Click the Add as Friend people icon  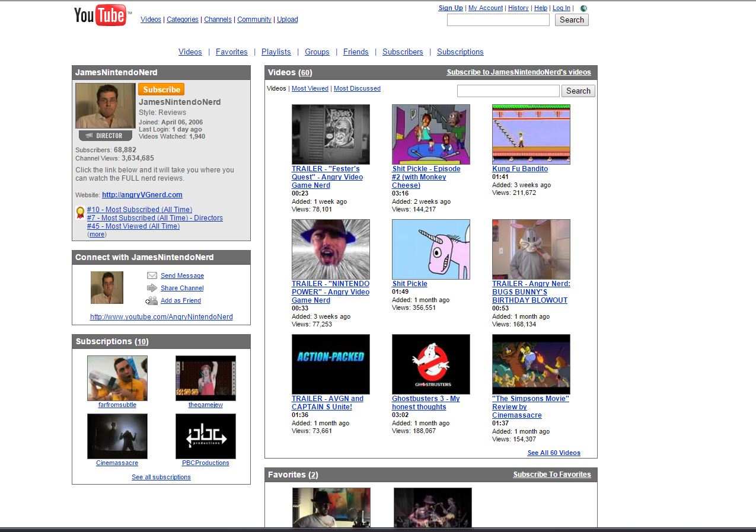click(x=152, y=300)
